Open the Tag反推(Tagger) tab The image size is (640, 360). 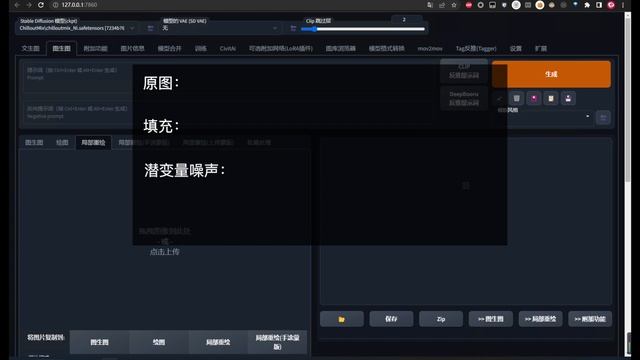coord(476,49)
